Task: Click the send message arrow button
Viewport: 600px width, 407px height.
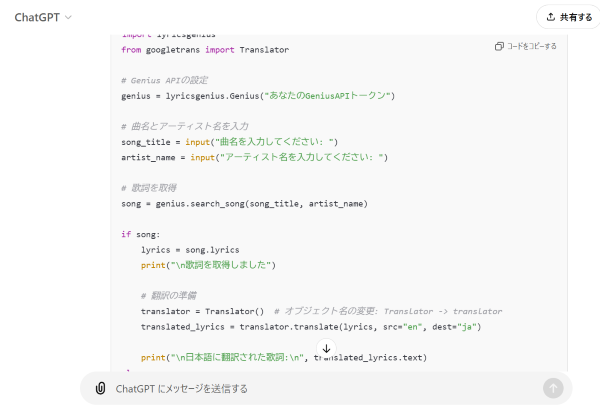Action: pos(553,388)
